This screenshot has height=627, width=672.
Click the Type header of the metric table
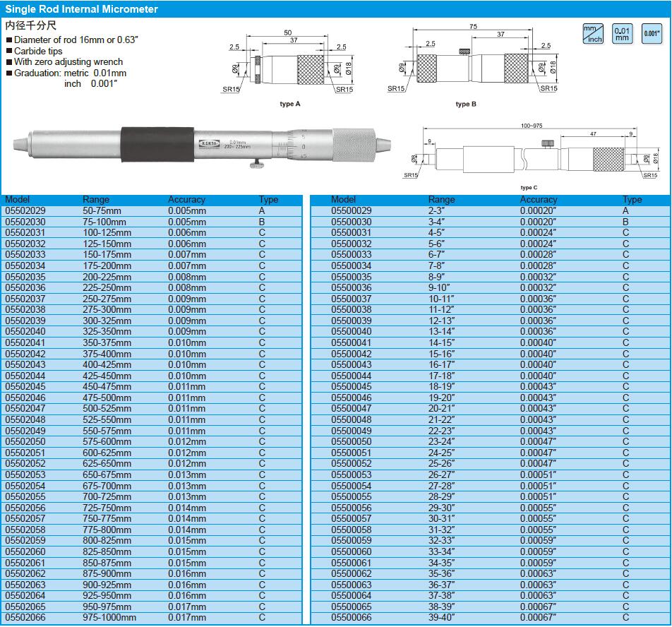(x=268, y=199)
